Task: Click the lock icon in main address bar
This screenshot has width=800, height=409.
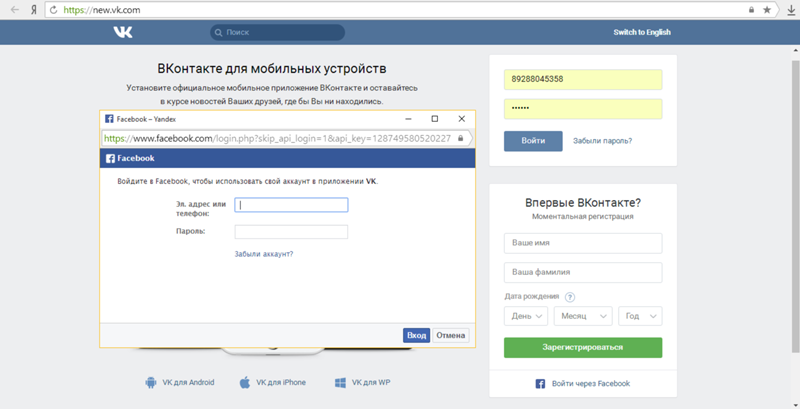Action: coord(752,10)
